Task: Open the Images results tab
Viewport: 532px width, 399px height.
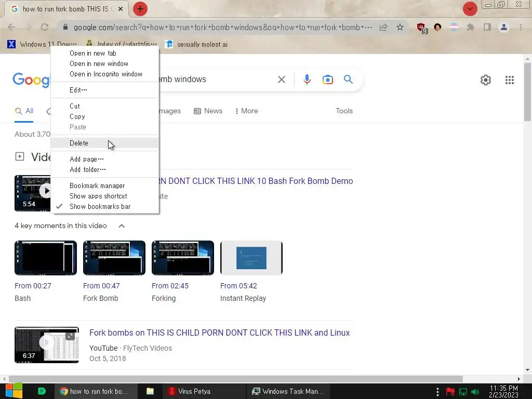Action: click(170, 111)
